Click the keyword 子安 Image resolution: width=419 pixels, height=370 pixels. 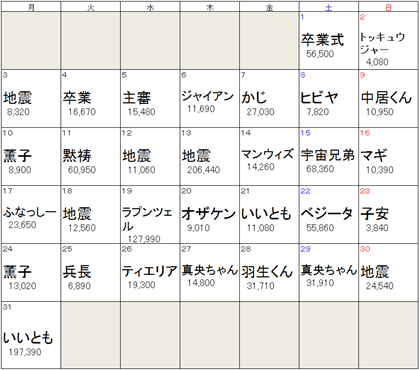(375, 214)
